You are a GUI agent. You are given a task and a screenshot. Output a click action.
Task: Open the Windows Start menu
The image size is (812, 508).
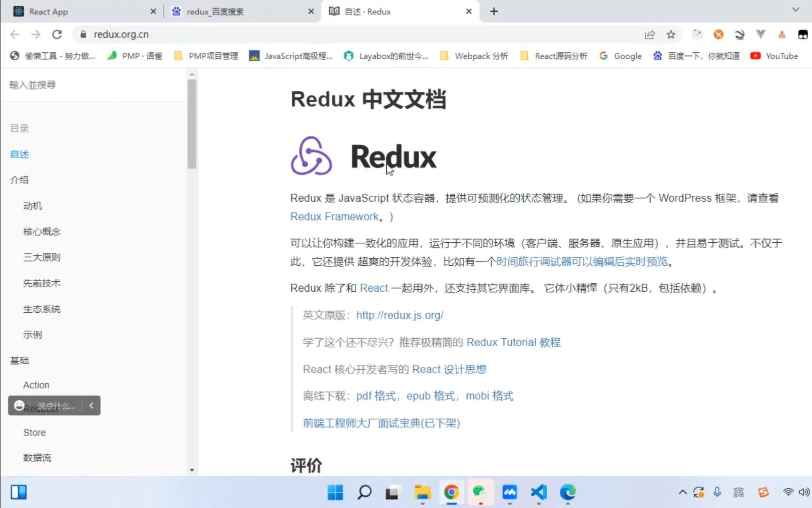coord(335,492)
